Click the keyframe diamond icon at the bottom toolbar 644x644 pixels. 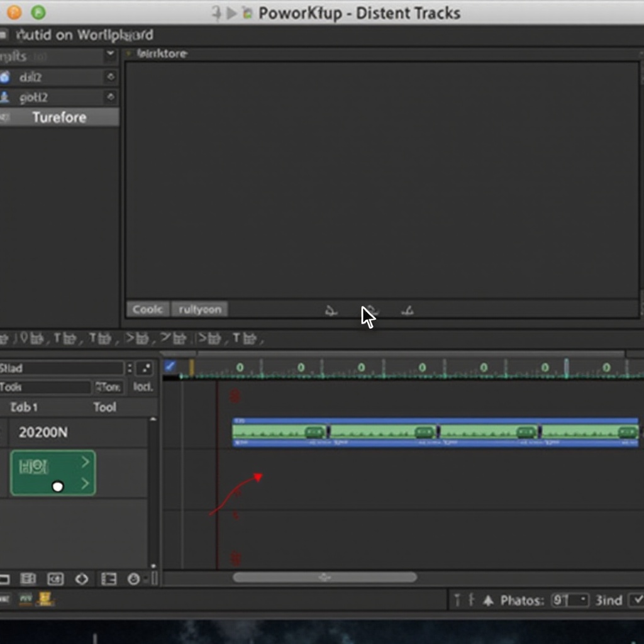point(82,579)
